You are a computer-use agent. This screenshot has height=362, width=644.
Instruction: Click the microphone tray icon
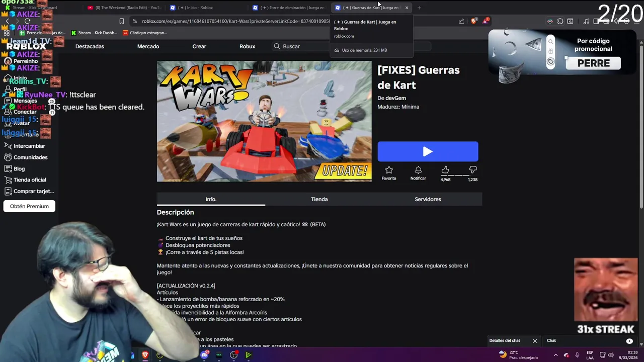click(577, 355)
